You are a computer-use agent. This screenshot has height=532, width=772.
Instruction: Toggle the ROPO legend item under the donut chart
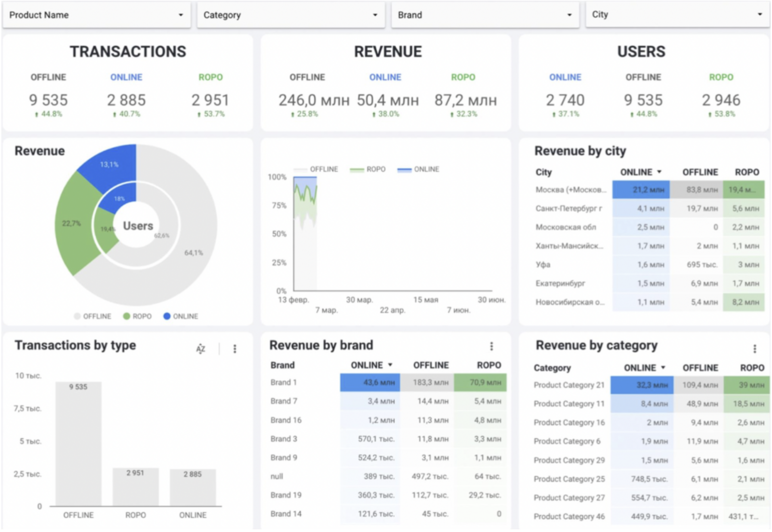tap(137, 316)
